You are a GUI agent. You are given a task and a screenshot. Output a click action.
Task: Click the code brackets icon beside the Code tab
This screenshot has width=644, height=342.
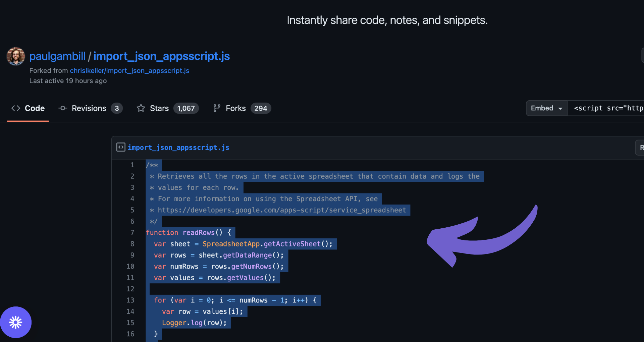(x=15, y=108)
